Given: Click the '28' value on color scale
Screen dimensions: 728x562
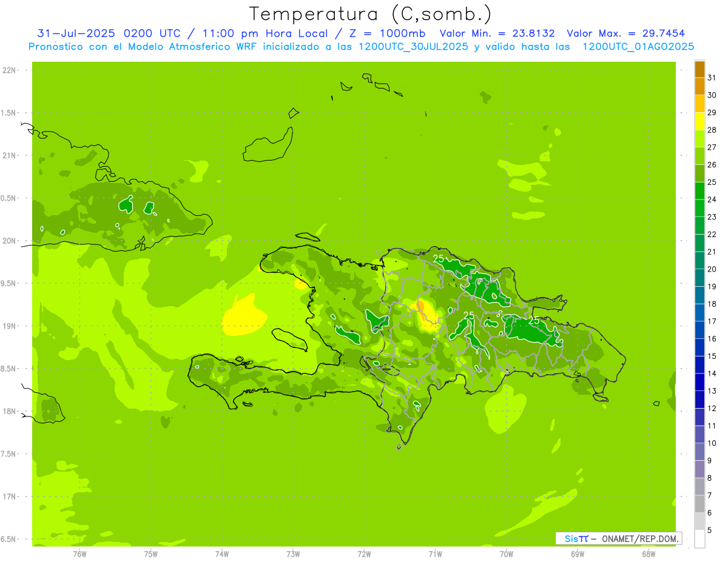Looking at the screenshot, I should click(x=712, y=130).
